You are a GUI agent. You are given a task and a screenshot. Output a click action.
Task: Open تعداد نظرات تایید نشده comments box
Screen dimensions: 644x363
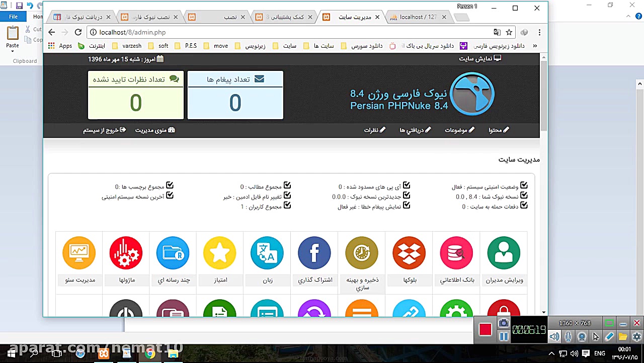pyautogui.click(x=136, y=95)
